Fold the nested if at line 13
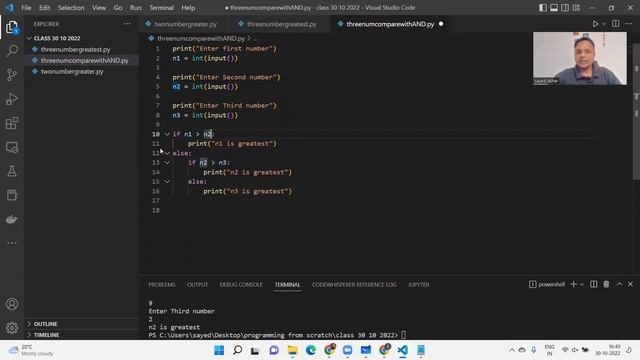Image resolution: width=640 pixels, height=360 pixels. click(167, 162)
